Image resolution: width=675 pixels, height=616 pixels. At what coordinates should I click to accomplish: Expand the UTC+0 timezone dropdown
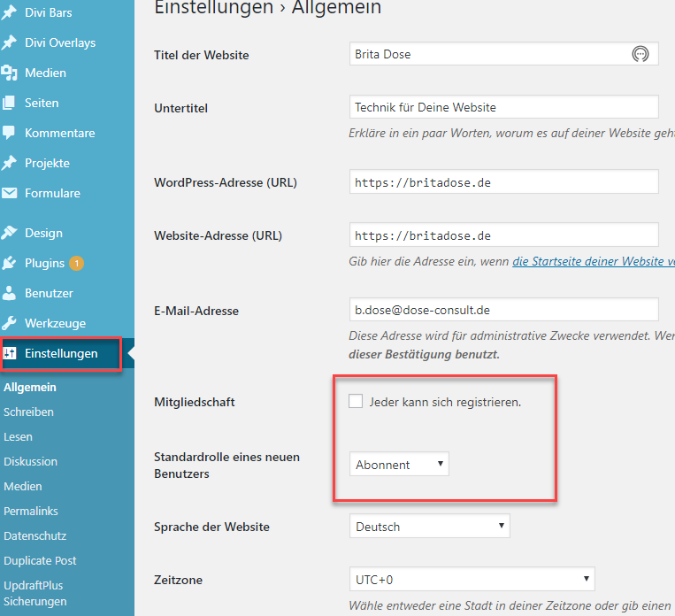pyautogui.click(x=472, y=580)
